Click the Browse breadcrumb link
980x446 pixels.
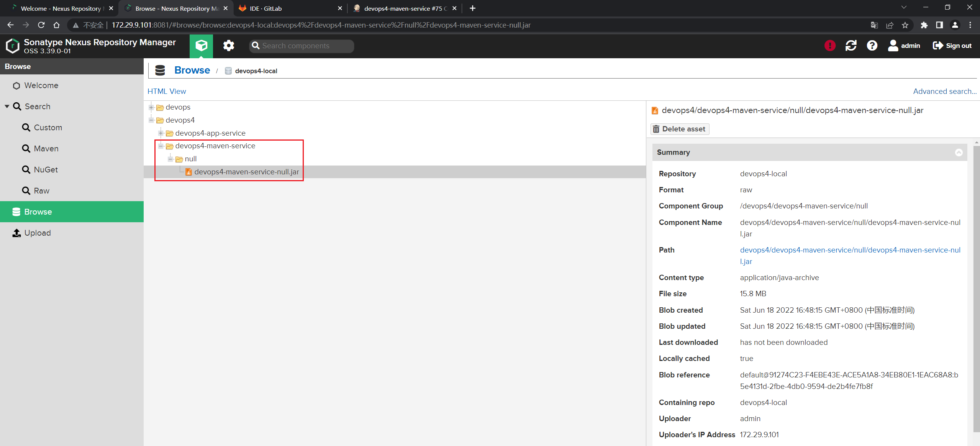pos(192,71)
